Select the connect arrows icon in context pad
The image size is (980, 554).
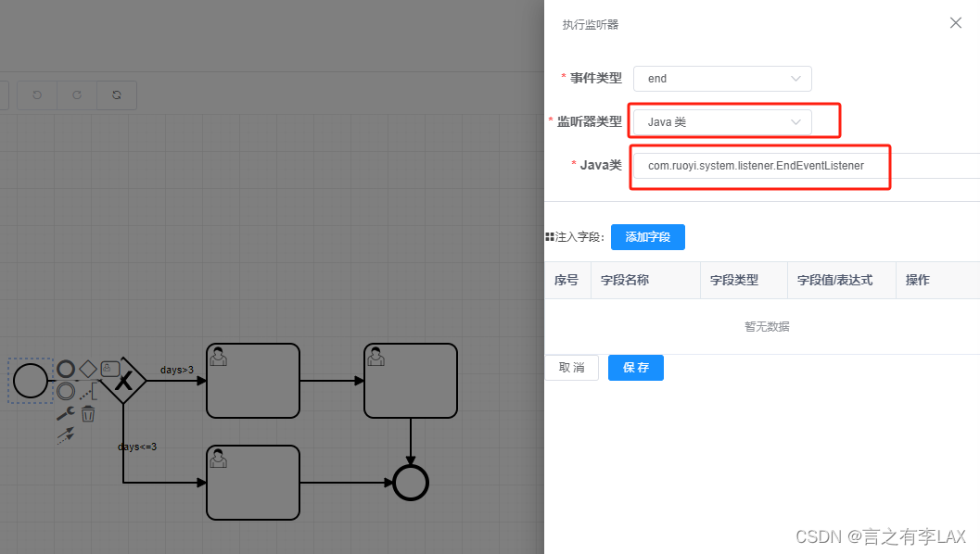tap(65, 433)
